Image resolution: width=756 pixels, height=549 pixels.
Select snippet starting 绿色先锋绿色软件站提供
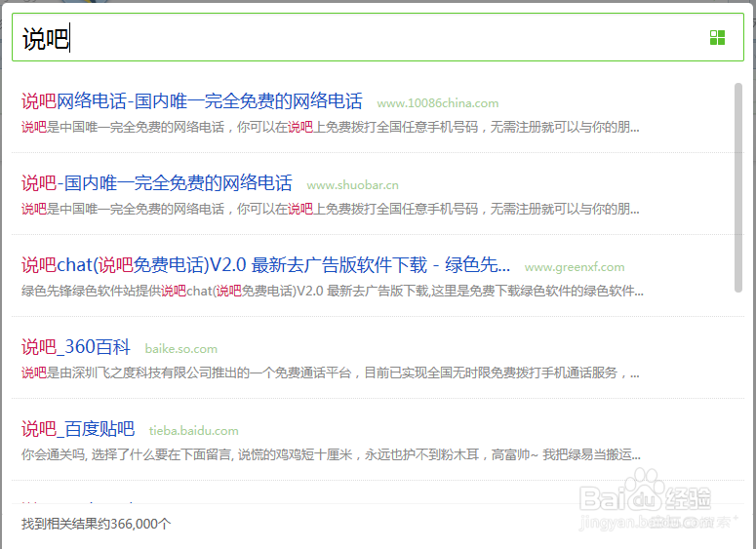click(333, 292)
